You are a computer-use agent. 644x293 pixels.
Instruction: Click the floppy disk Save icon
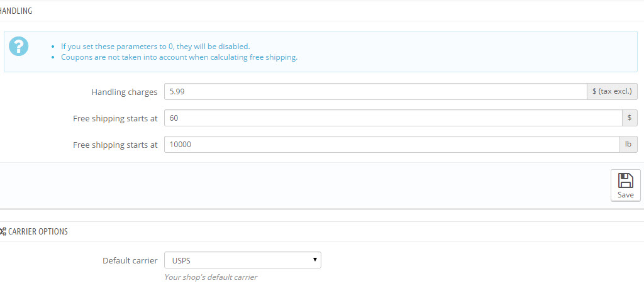[625, 181]
